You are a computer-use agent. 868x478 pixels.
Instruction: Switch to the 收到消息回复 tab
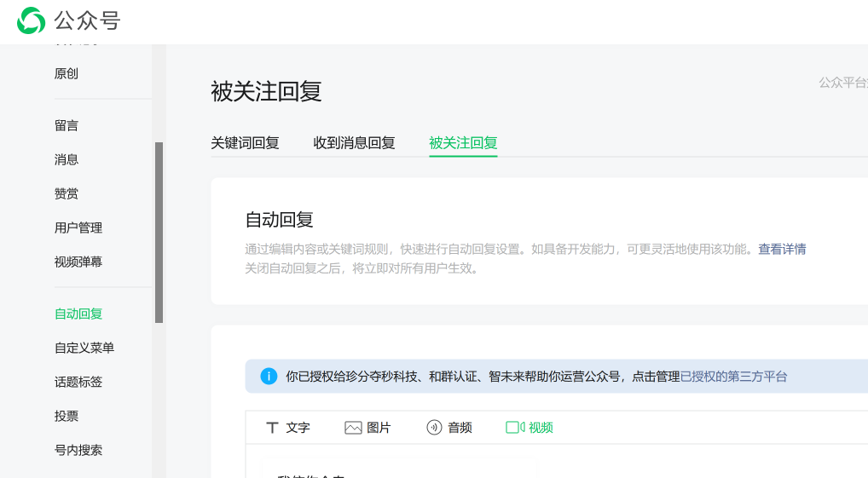(x=355, y=143)
